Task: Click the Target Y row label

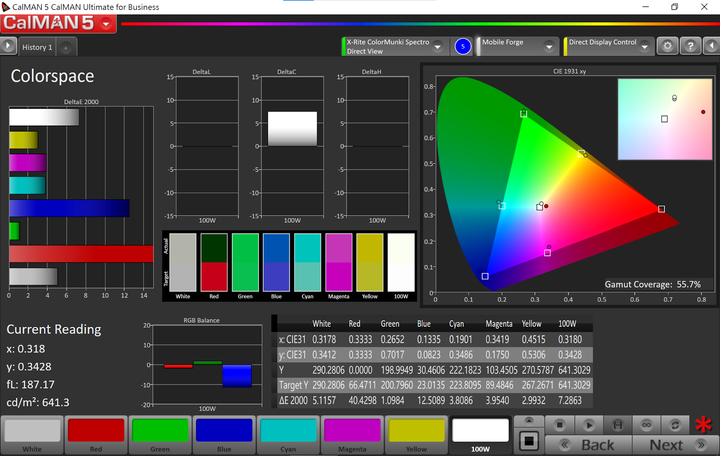Action: (293, 385)
